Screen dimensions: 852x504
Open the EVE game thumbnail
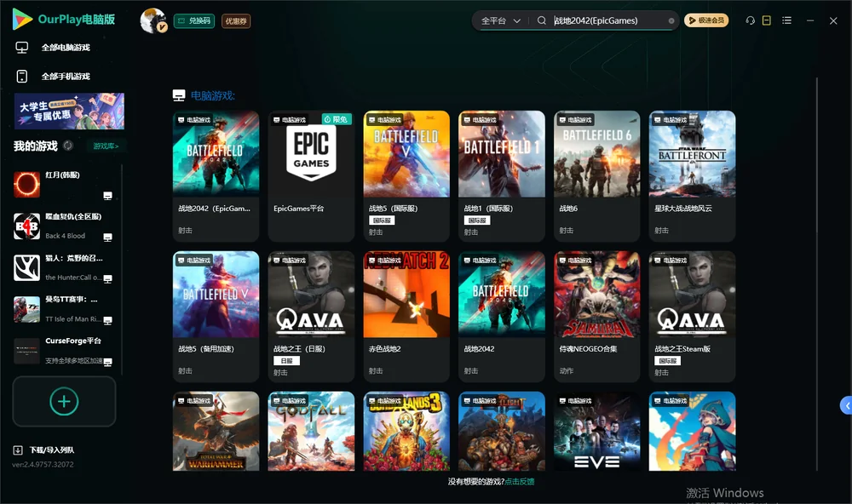coord(596,432)
